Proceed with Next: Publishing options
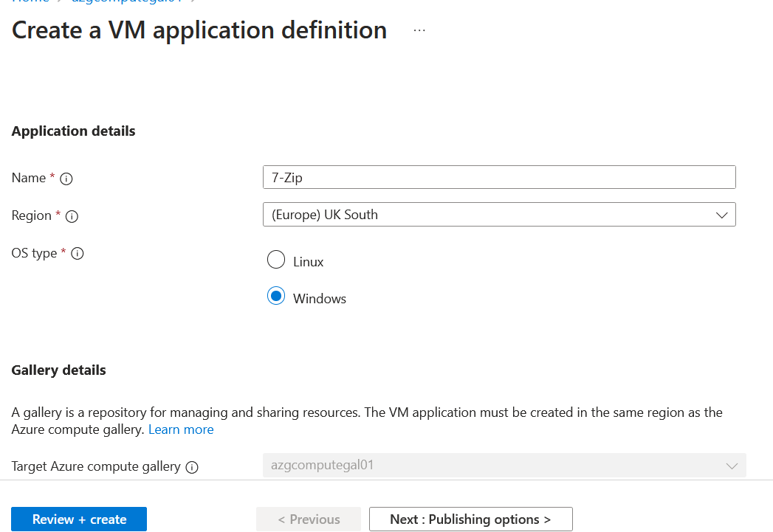This screenshot has width=773, height=532. pos(470,519)
